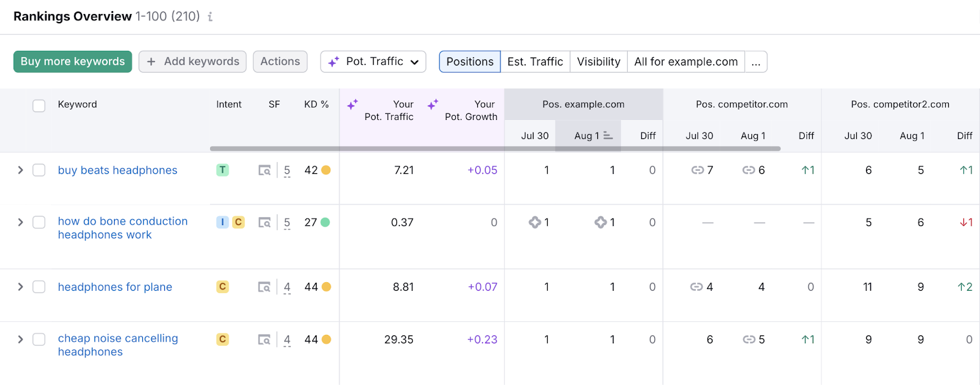Click SERP features icon for buy beats headphones
980x385 pixels.
(x=265, y=171)
